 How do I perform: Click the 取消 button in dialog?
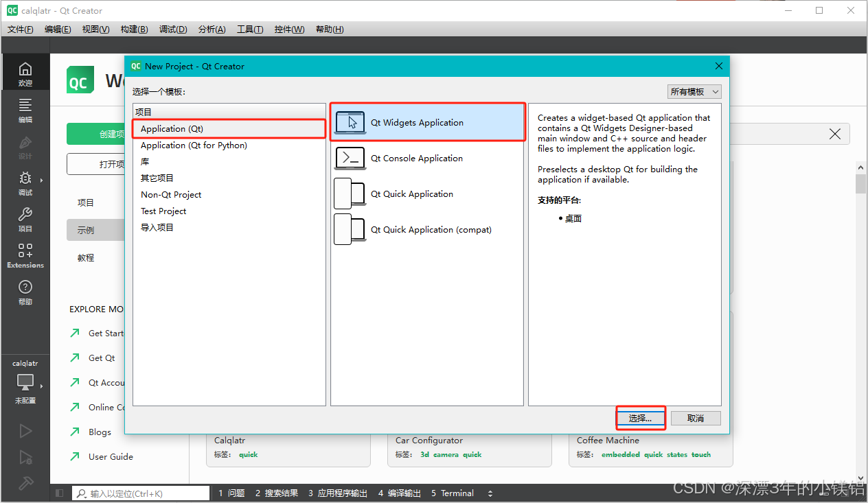click(696, 418)
